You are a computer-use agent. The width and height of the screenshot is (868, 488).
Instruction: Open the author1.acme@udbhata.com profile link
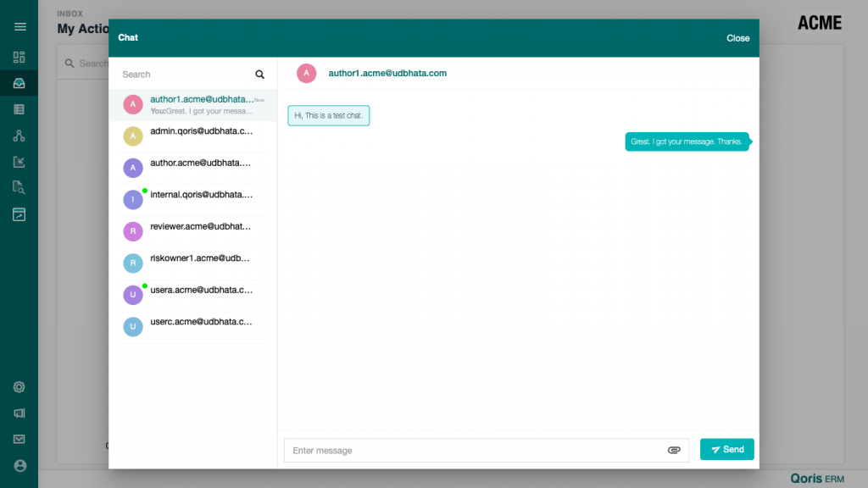coord(387,73)
